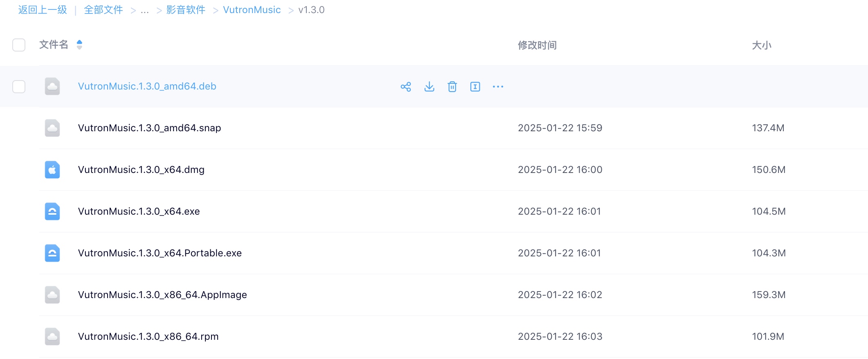Click the 2025-01-22 16:02 modified time
Viewport: 868px width, 359px height.
click(x=560, y=295)
